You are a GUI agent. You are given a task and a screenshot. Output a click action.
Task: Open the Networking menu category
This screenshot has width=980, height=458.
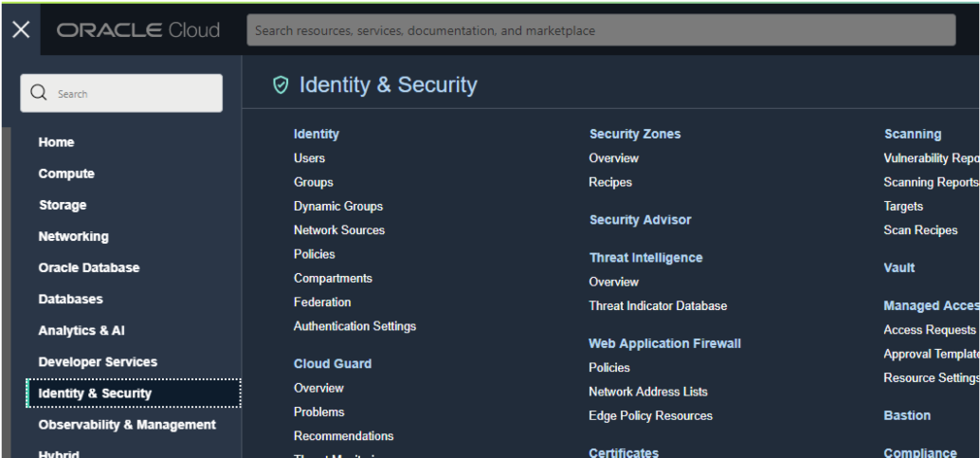coord(73,236)
